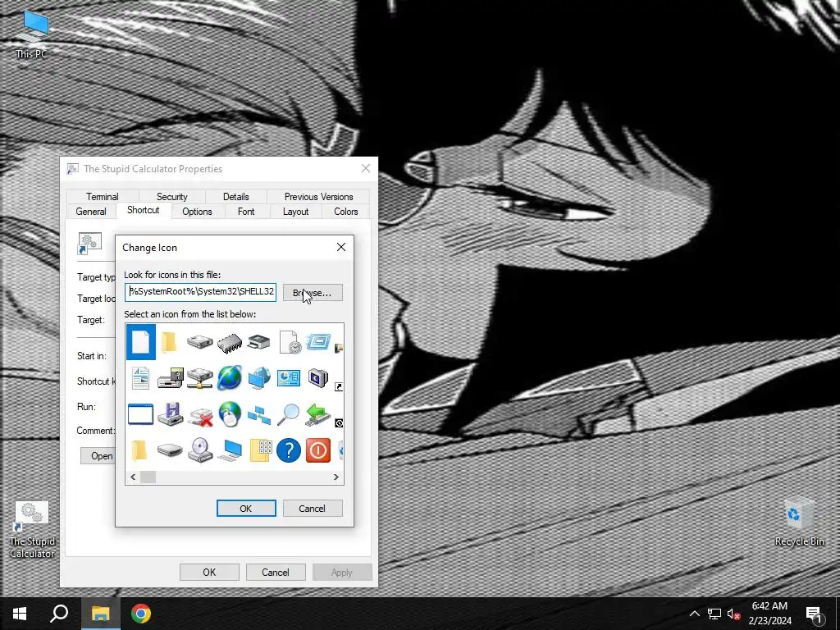Select the floppy drive with disk icon
Screen dimensions: 840x630
pyautogui.click(x=171, y=378)
